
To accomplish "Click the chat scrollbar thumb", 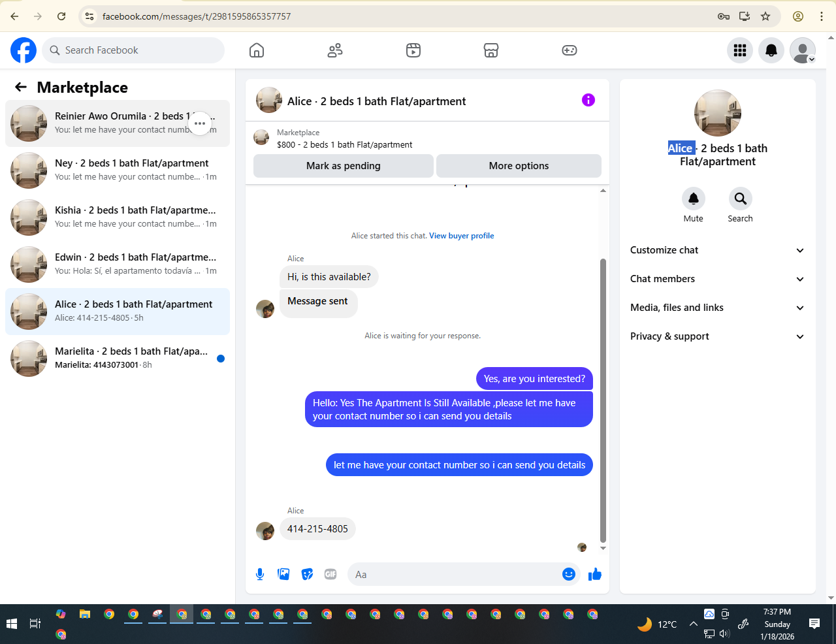I will click(x=603, y=400).
